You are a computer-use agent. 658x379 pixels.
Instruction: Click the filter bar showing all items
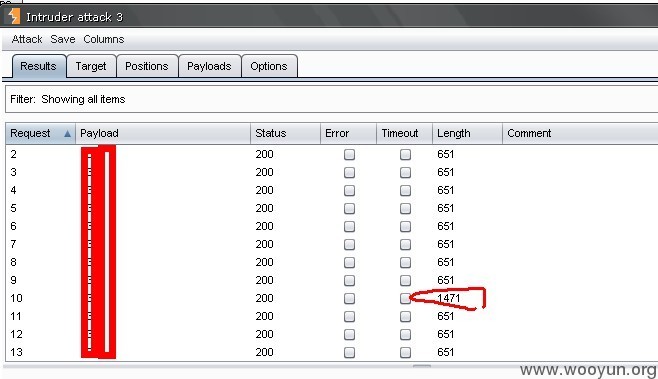tap(332, 99)
